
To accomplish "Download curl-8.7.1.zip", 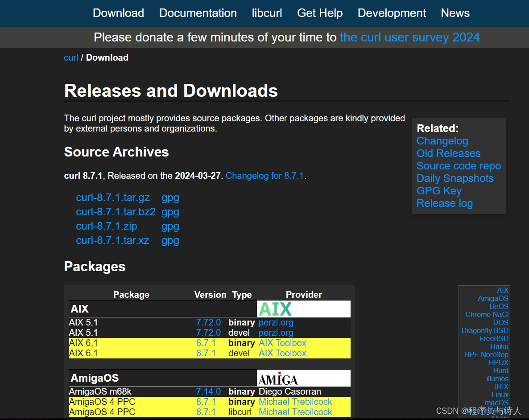I will (107, 226).
